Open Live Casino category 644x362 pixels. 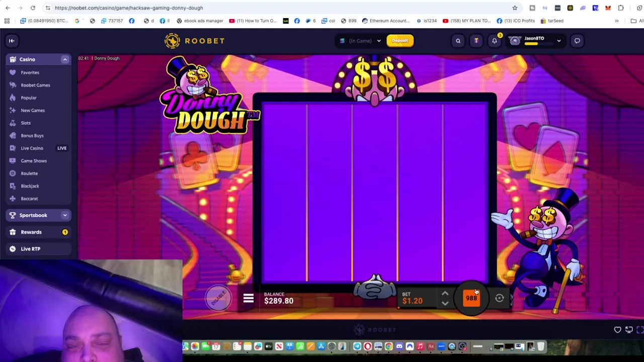(32, 148)
